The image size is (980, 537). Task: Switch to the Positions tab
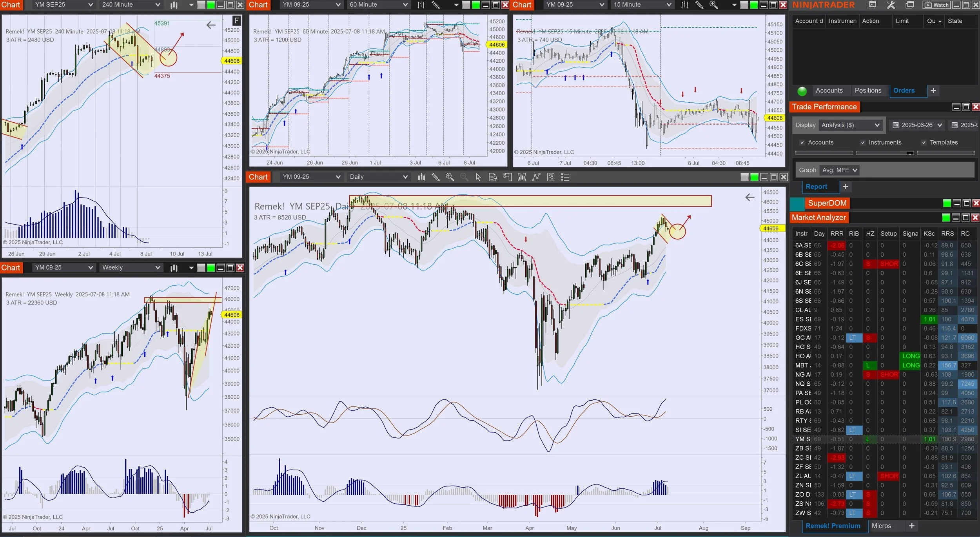point(867,91)
